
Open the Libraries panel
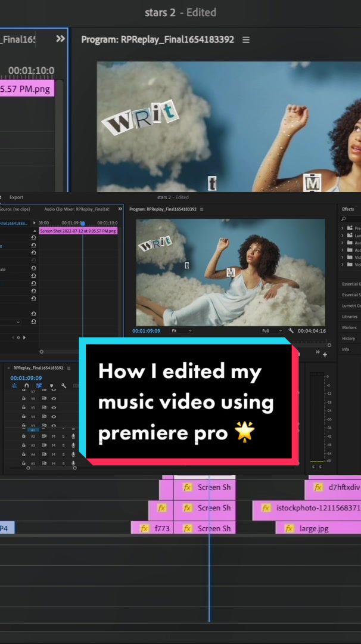tap(350, 317)
